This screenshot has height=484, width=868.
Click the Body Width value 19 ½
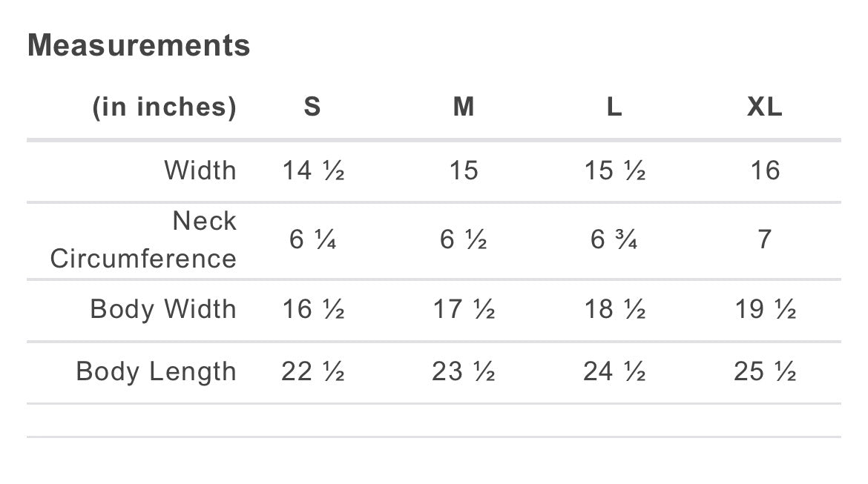765,309
